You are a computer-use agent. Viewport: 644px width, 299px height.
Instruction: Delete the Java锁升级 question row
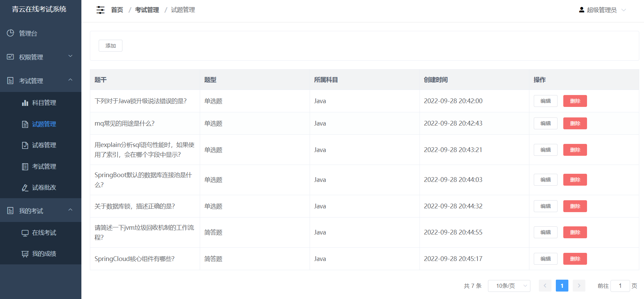575,101
